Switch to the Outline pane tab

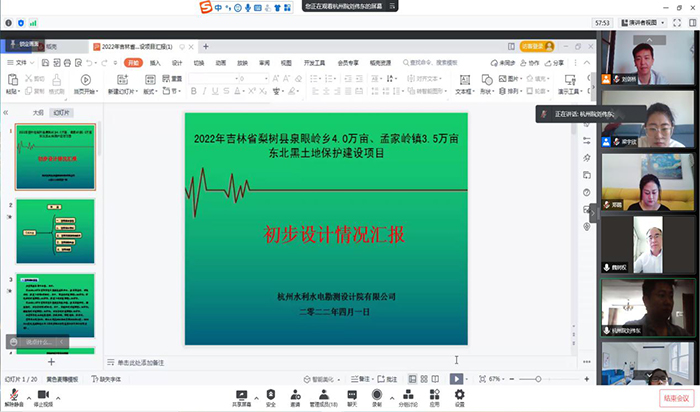(x=38, y=113)
